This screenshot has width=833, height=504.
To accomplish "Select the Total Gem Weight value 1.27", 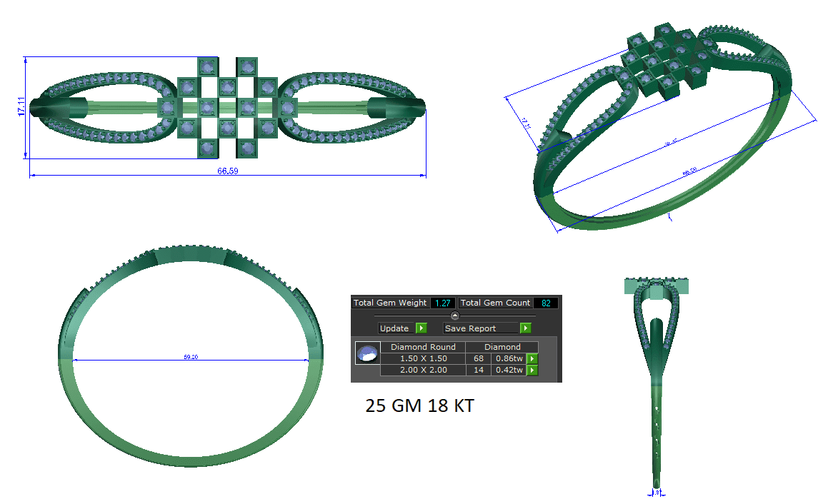I will tap(442, 303).
